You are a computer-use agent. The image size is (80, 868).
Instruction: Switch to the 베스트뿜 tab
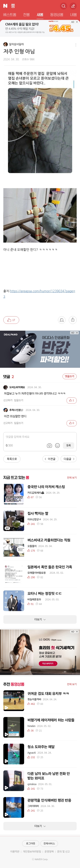click(10, 15)
